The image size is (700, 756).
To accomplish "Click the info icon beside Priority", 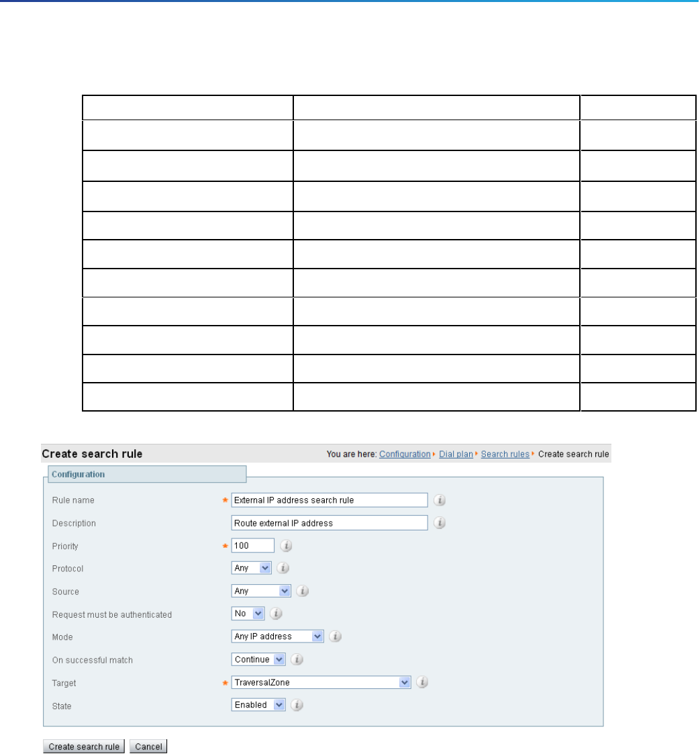I will (x=286, y=546).
